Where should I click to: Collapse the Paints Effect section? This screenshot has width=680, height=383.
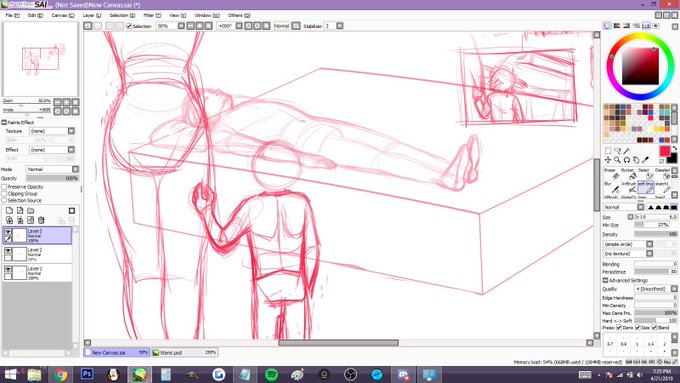pos(4,123)
